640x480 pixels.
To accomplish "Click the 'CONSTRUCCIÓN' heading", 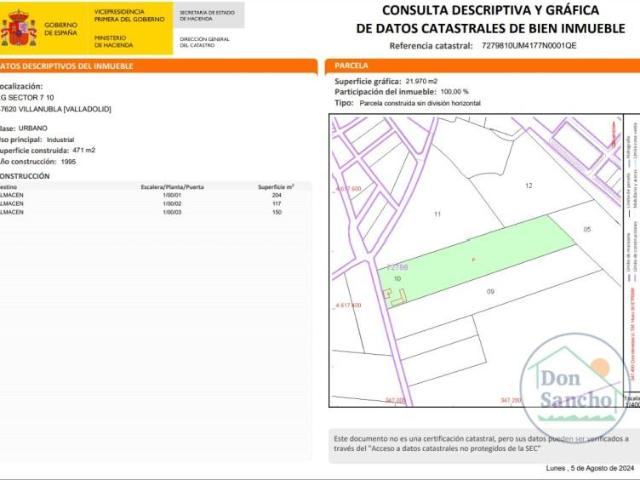I will (24, 176).
